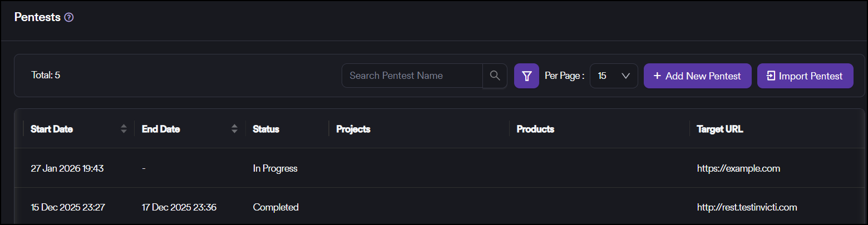Focus the Search Pentest Name field
The height and width of the screenshot is (225, 868).
pos(412,76)
